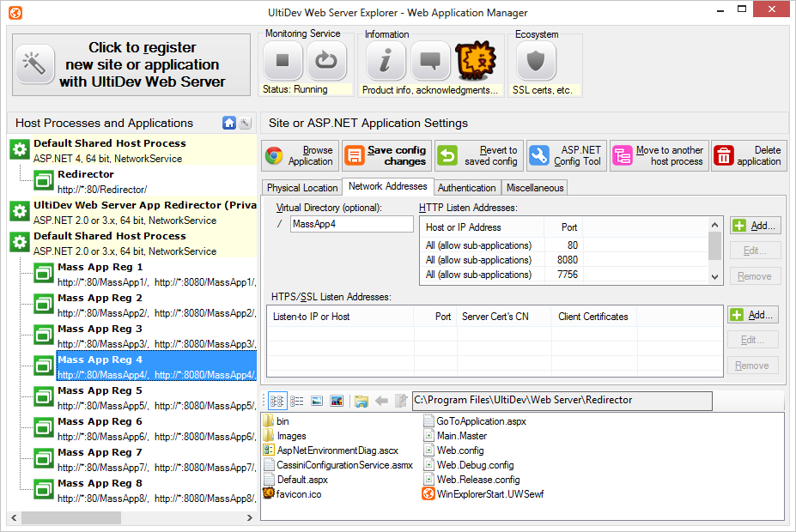Go up one folder level icon
Viewport: 796px width, 532px height.
tap(401, 402)
